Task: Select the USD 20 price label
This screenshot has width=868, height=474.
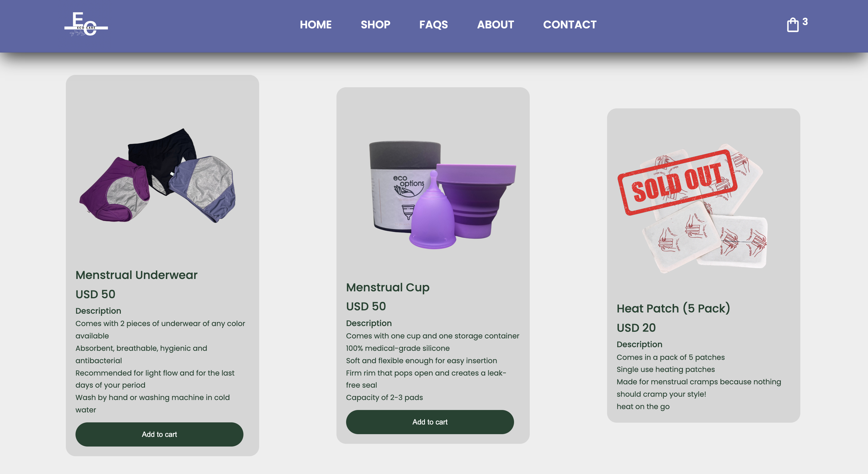Action: [636, 328]
